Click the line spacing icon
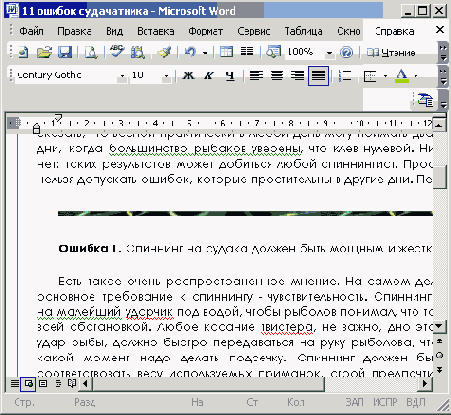The image size is (451, 415). (x=345, y=76)
